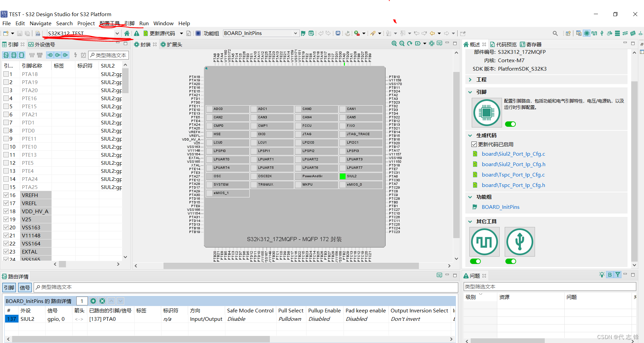This screenshot has width=644, height=343.
Task: Toggle the USB-like tool switch under 其它工具
Action: point(510,261)
